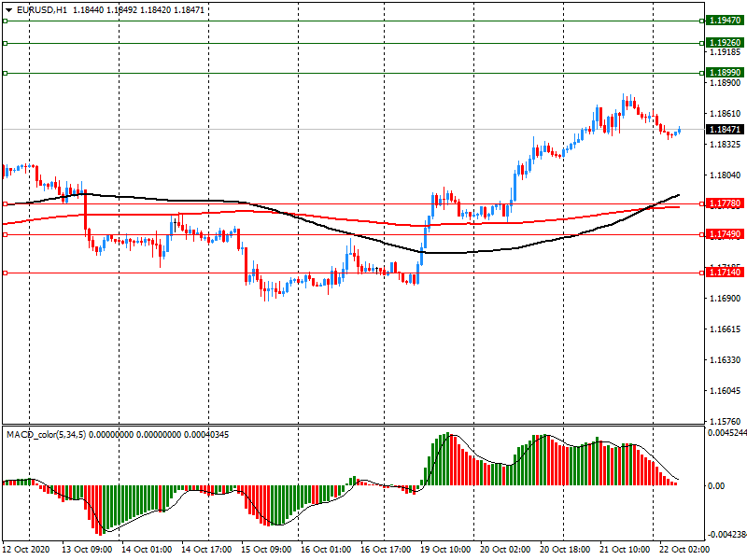Viewport: 747px width, 560px height.
Task: Click the 0.00 level on the MACD scale
Action: pos(716,485)
